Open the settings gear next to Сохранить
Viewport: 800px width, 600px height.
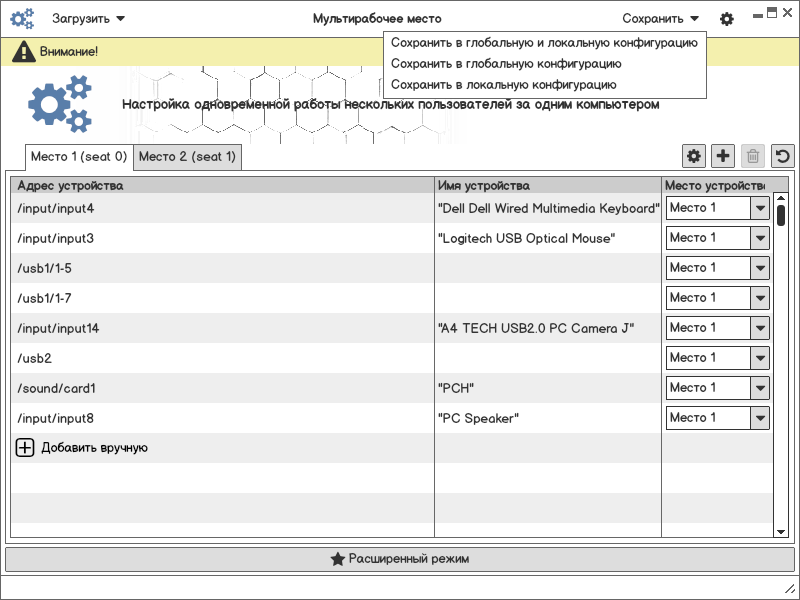727,19
